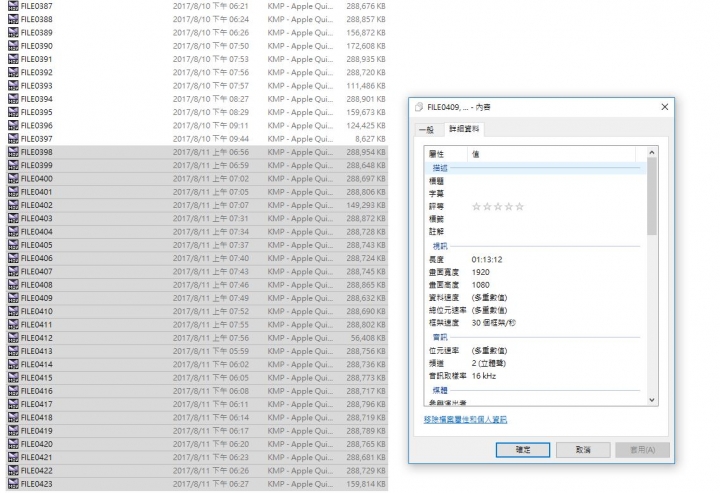This screenshot has height=493, width=720.
Task: Click the frame width value 1920
Action: coord(480,272)
